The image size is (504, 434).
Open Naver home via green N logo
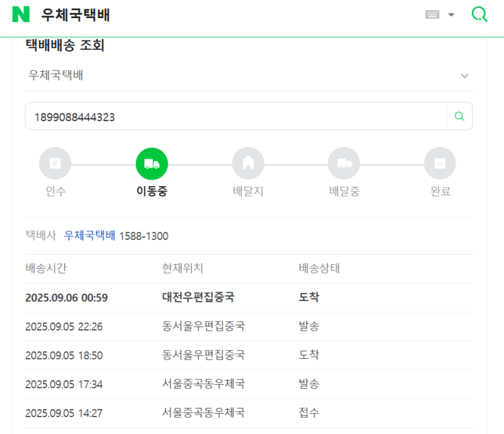[x=21, y=15]
